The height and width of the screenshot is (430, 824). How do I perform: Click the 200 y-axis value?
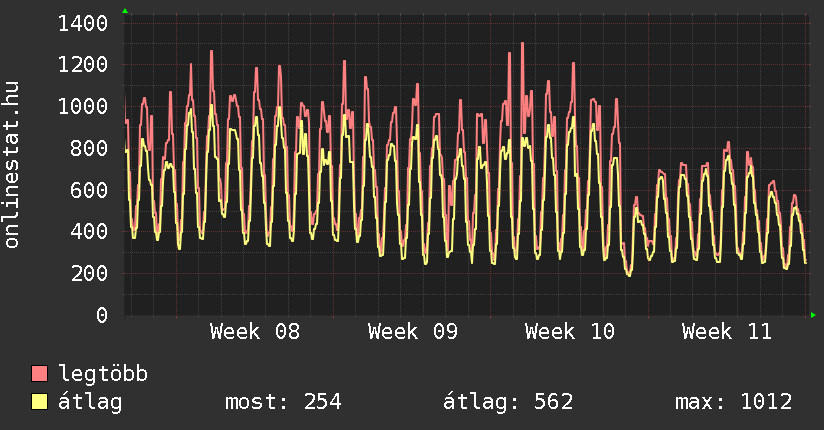tap(90, 274)
